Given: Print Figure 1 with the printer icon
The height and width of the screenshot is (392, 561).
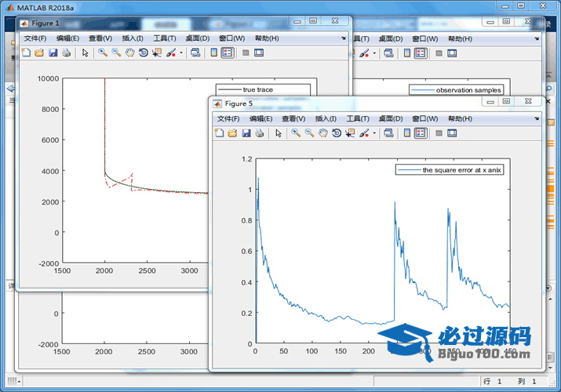Looking at the screenshot, I should pyautogui.click(x=67, y=53).
